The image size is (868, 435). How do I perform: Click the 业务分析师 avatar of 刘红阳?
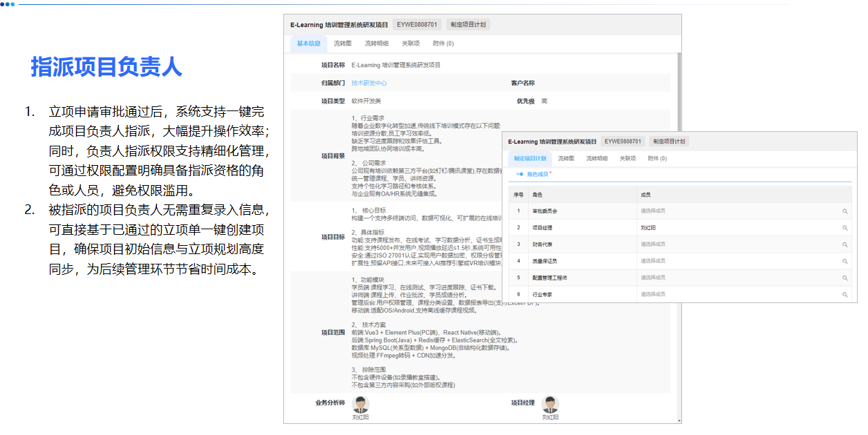click(x=360, y=403)
